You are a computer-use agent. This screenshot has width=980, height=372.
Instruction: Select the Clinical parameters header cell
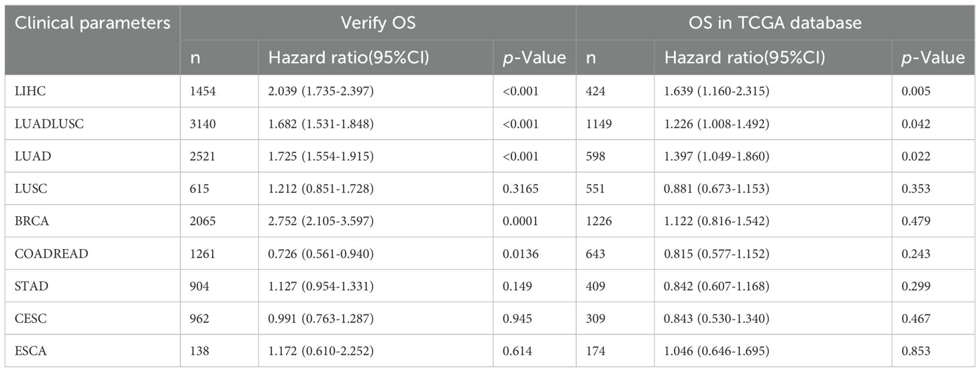93,24
